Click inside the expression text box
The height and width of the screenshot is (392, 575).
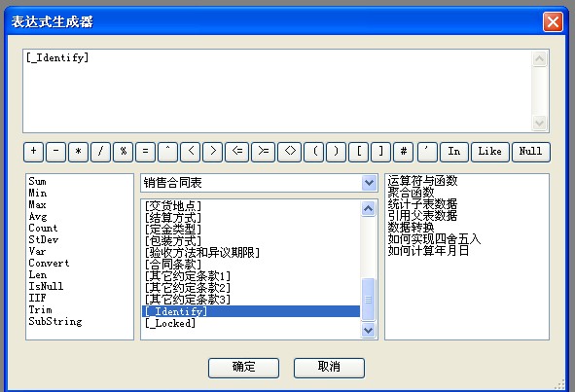click(x=277, y=90)
